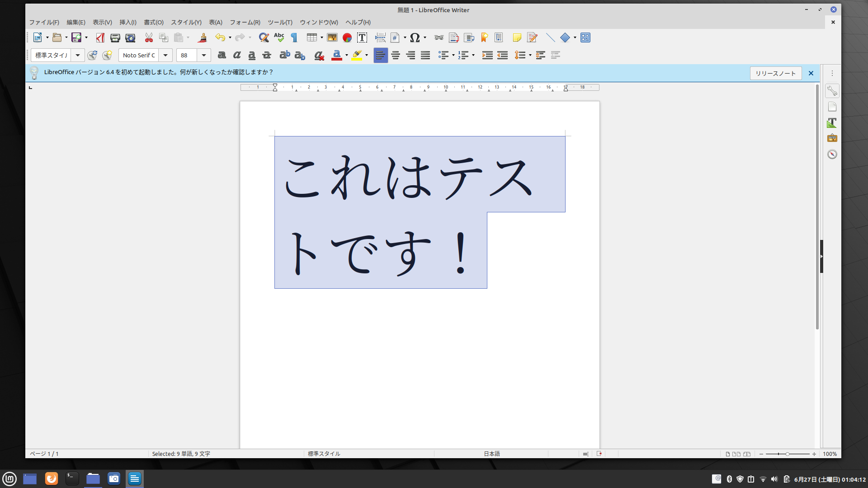Toggle bold formatting
Image resolution: width=868 pixels, height=488 pixels.
tap(222, 55)
